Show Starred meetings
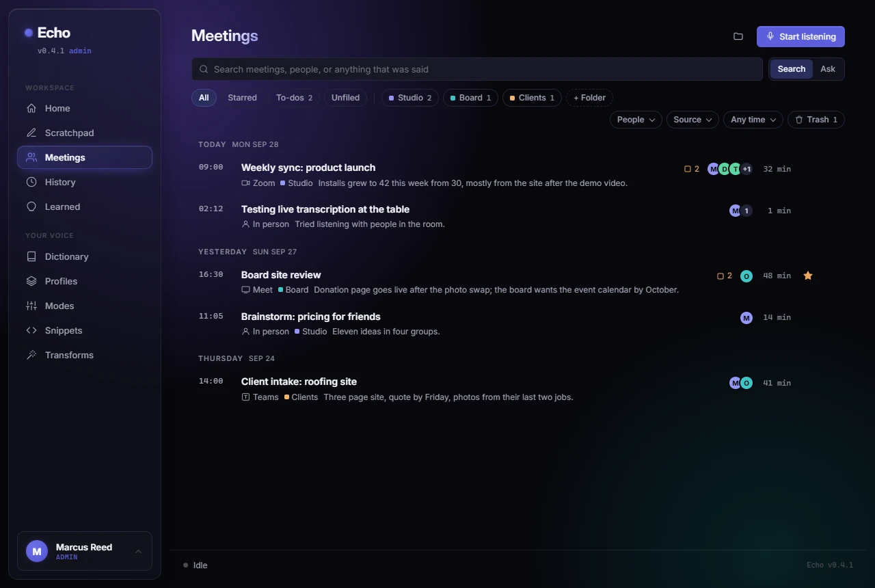 (242, 98)
